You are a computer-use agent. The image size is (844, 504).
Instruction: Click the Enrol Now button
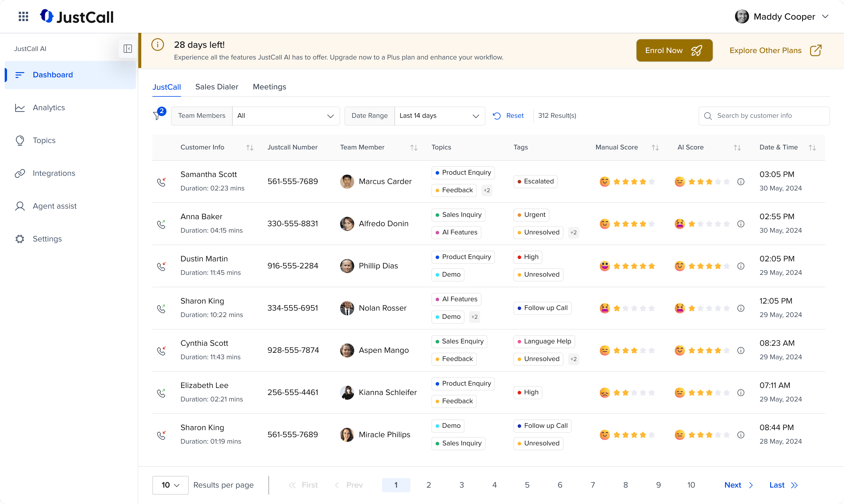point(674,51)
